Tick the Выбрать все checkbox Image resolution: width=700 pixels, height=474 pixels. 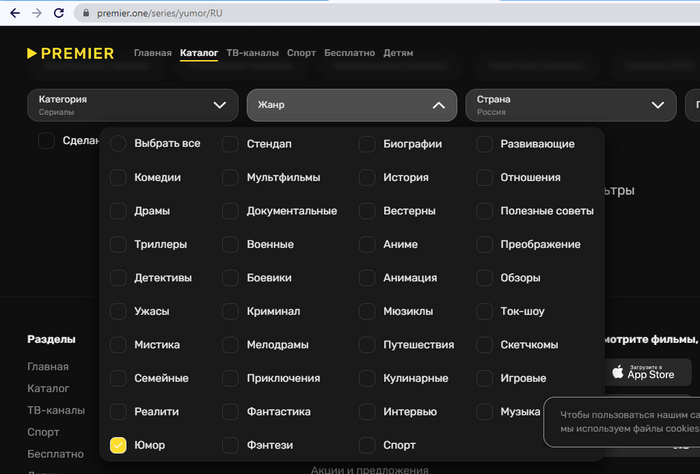[118, 143]
